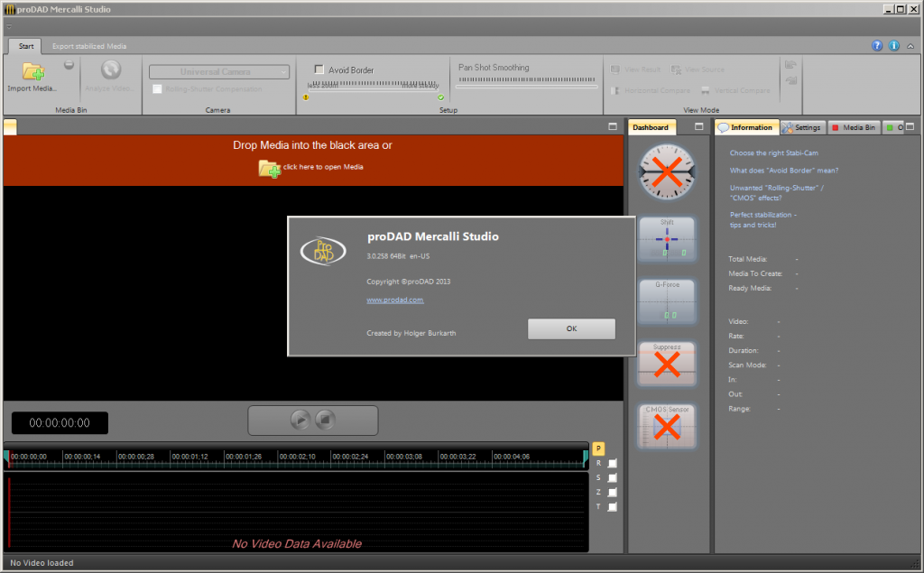Viewport: 924px width, 573px height.
Task: Select the yellow preview panel tab
Action: (x=10, y=127)
